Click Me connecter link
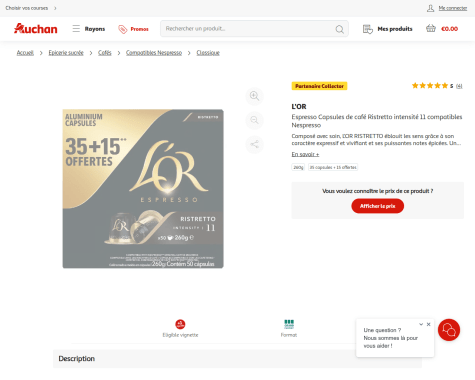The height and width of the screenshot is (380, 475). tap(453, 8)
